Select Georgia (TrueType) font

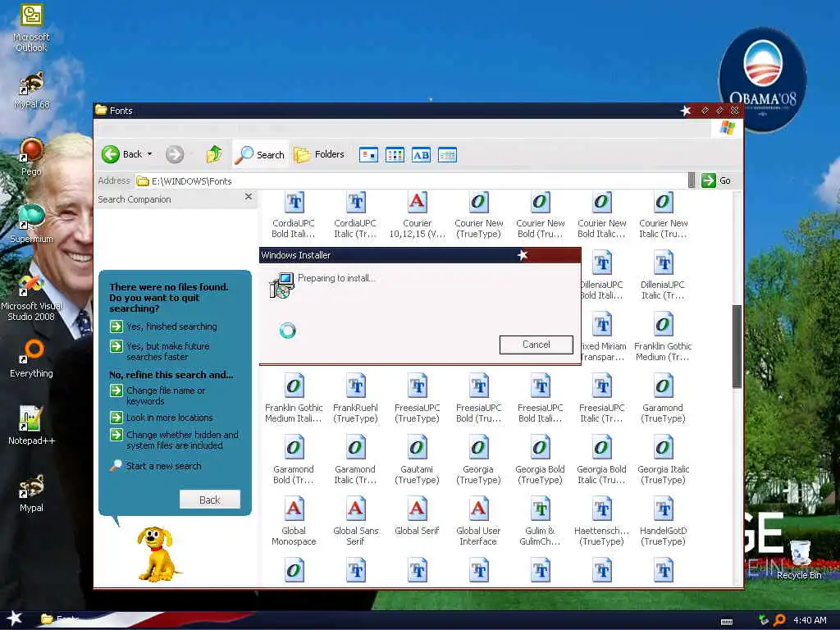point(478,461)
